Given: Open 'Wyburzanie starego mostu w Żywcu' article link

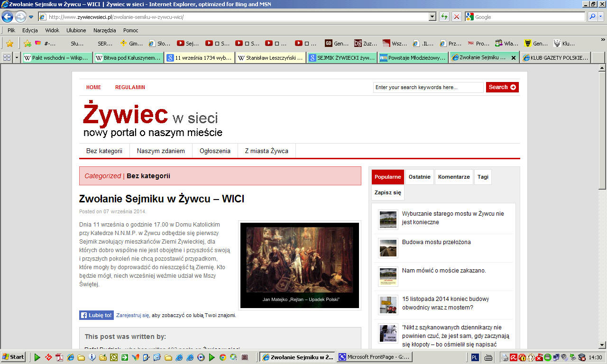Looking at the screenshot, I should coord(453,218).
